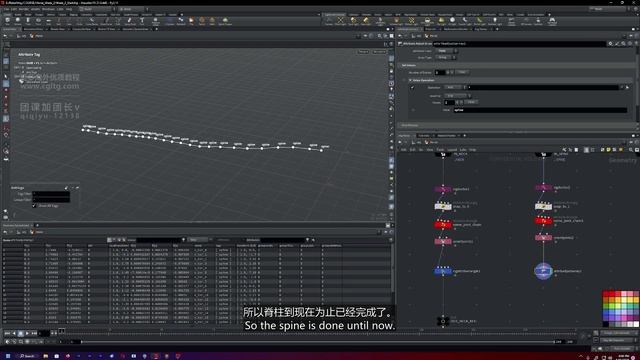Show points in geometry spreadsheet

(x=109, y=240)
